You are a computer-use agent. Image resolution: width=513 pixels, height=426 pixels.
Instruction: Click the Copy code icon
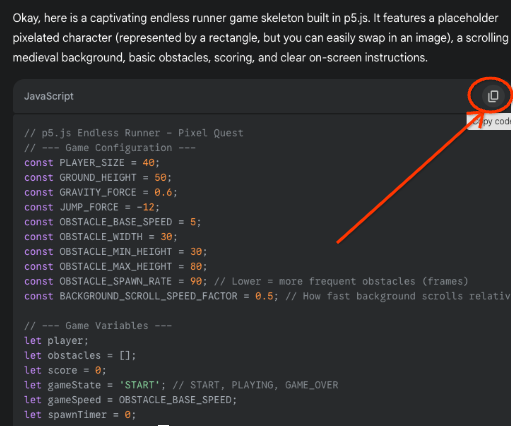[493, 96]
